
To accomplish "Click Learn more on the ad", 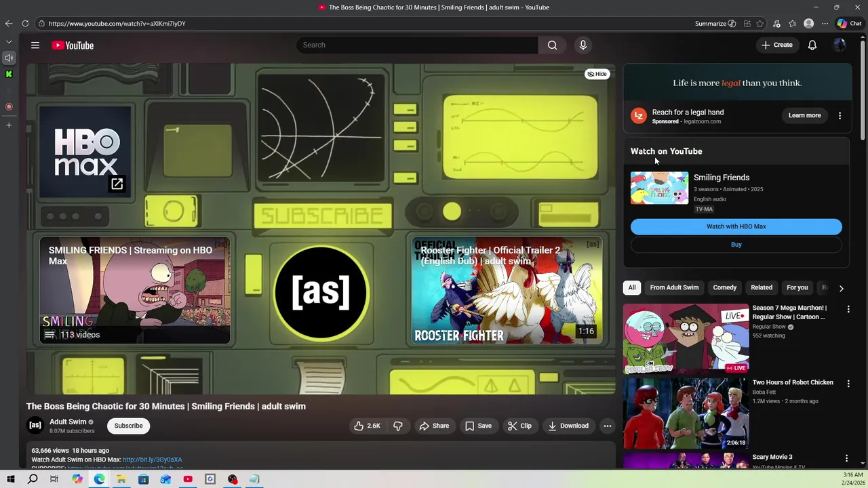I will 804,115.
